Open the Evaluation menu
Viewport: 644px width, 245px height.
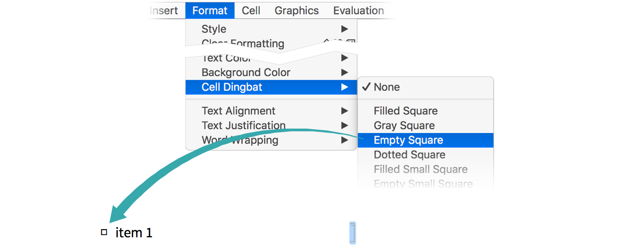[x=358, y=11]
